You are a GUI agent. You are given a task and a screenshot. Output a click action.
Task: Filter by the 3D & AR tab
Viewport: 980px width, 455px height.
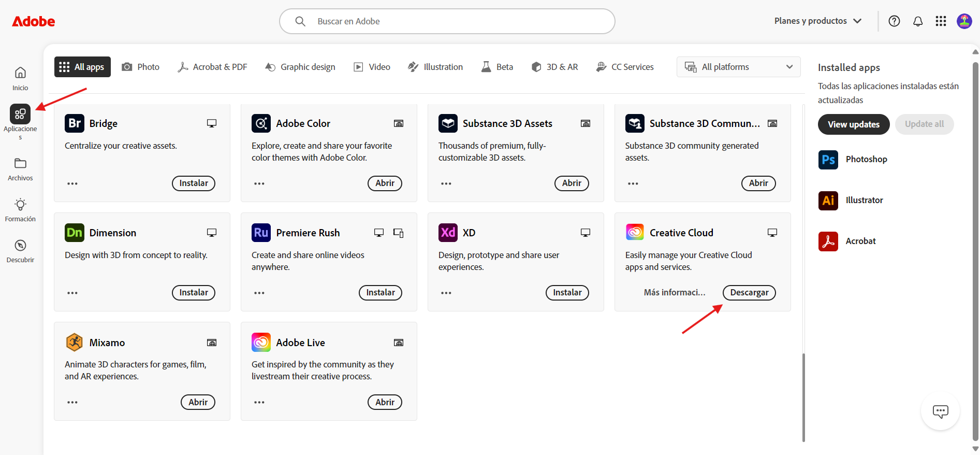[554, 67]
